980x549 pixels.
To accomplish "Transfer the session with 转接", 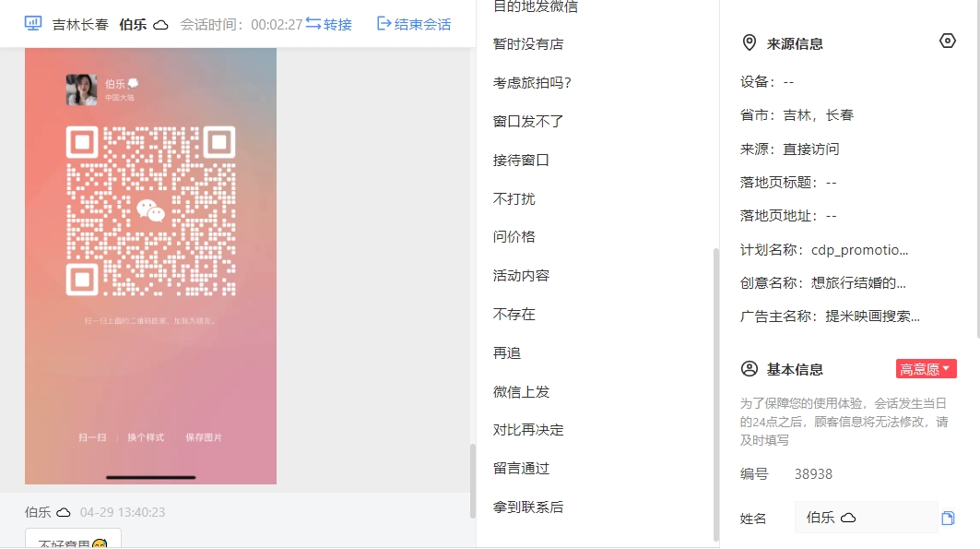I will pyautogui.click(x=329, y=24).
